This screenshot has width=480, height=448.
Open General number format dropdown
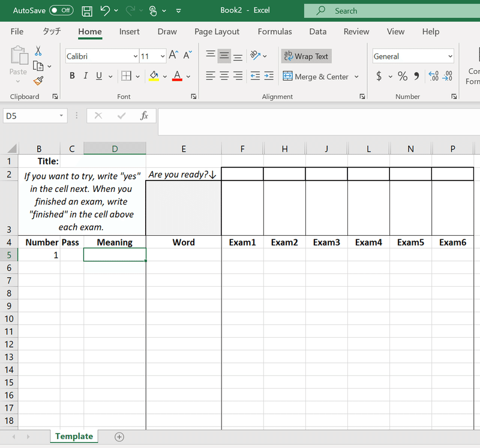click(x=451, y=56)
